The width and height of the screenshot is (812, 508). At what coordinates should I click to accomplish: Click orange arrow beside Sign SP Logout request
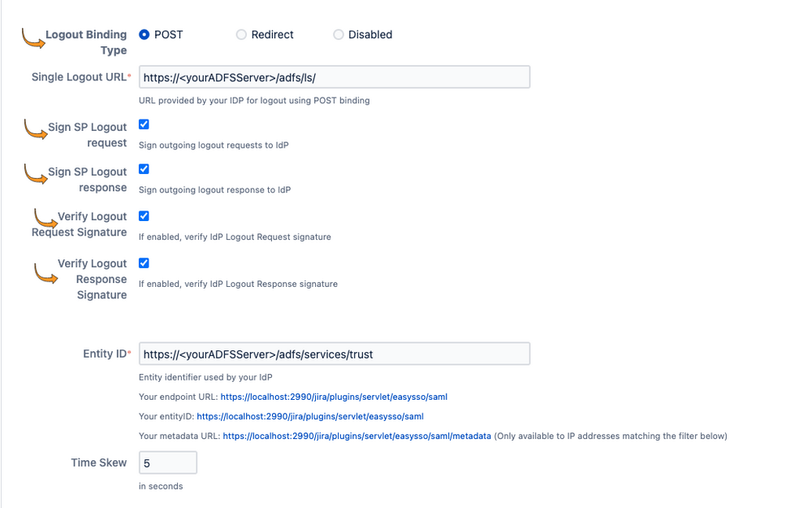[x=36, y=129]
